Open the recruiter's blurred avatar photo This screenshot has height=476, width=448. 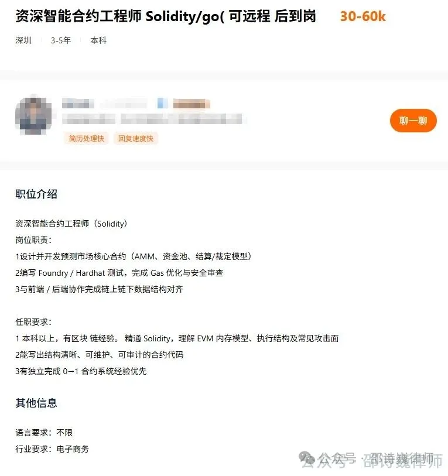33,116
